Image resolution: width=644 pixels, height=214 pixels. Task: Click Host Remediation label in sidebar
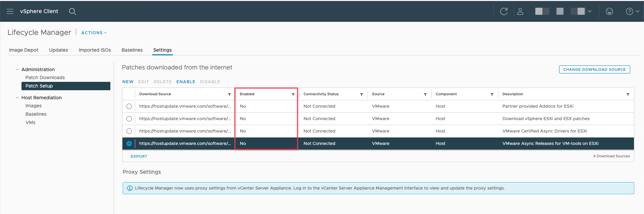[x=42, y=98]
